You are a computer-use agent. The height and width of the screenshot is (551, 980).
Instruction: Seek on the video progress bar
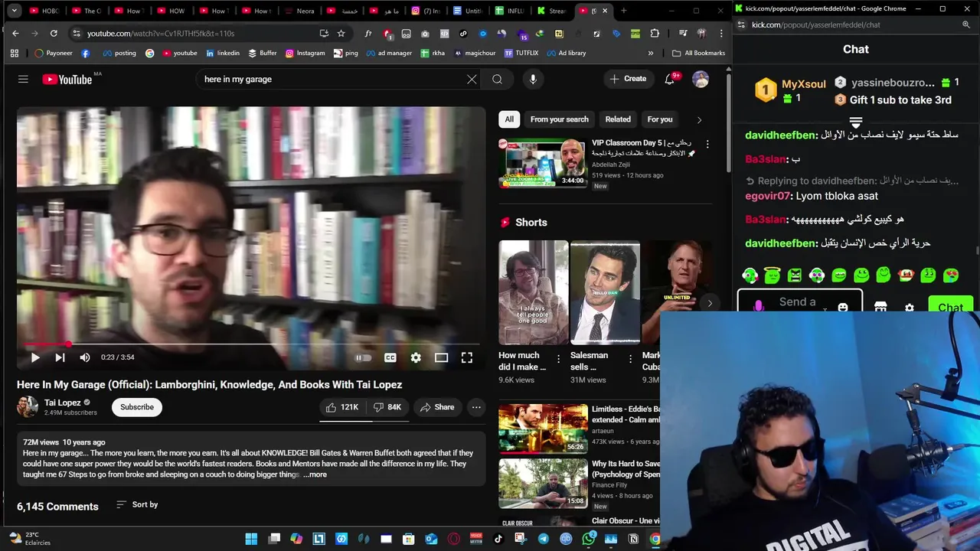pyautogui.click(x=251, y=344)
